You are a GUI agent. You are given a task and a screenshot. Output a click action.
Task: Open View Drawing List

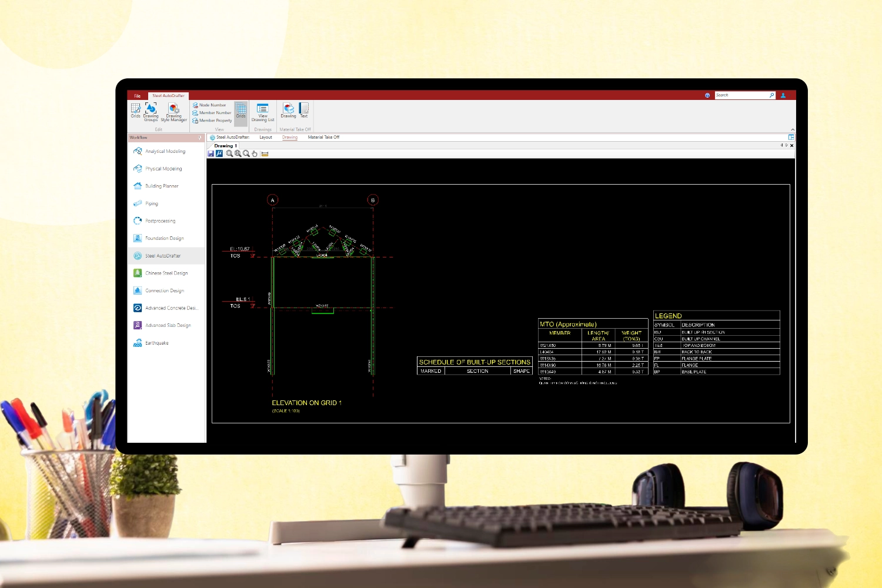263,111
